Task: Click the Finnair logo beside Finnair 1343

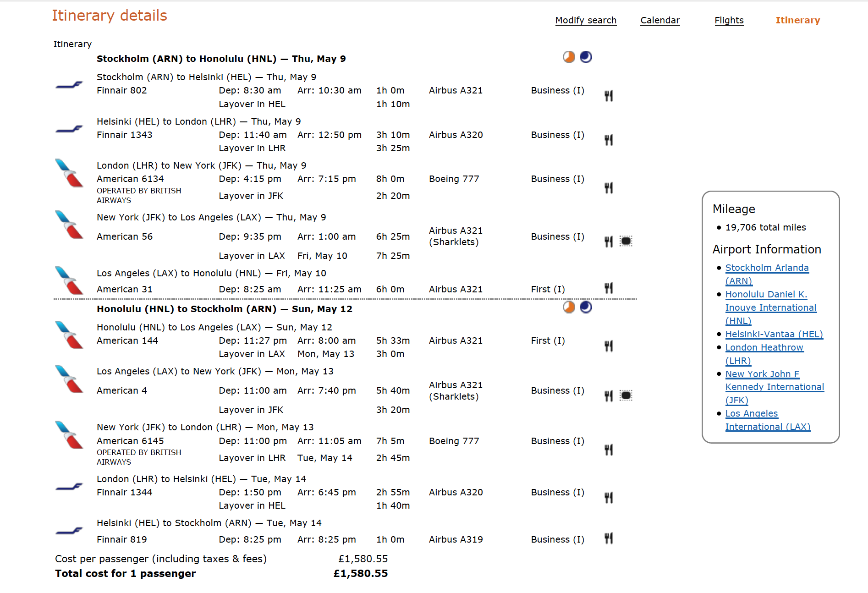Action: click(x=69, y=129)
